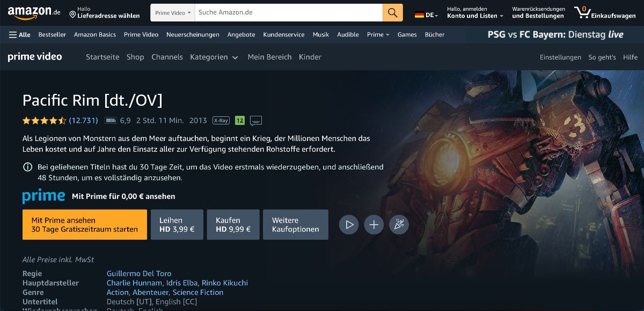Open Amazon Basics in navigation bar
Viewport: 644px width, 311px height.
[x=95, y=34]
